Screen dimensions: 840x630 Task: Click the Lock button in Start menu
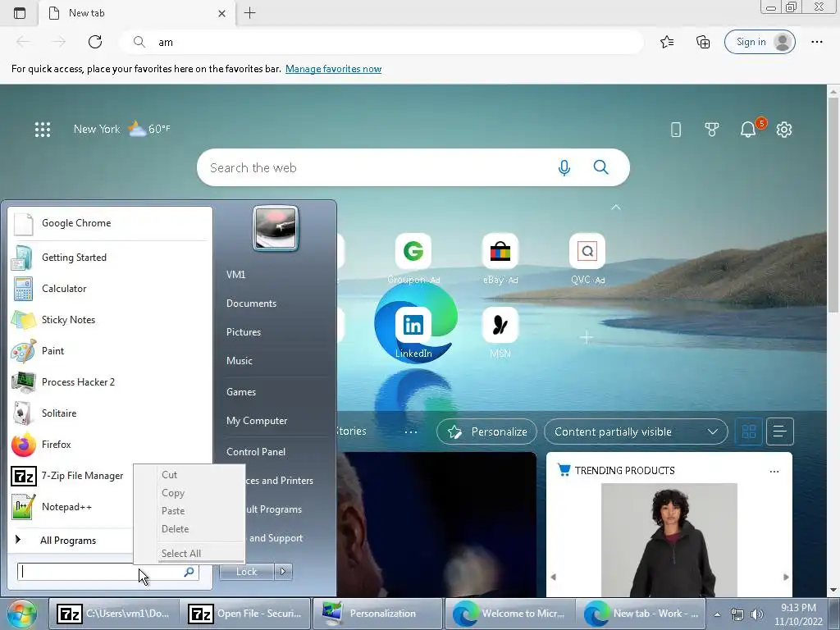[x=246, y=572]
